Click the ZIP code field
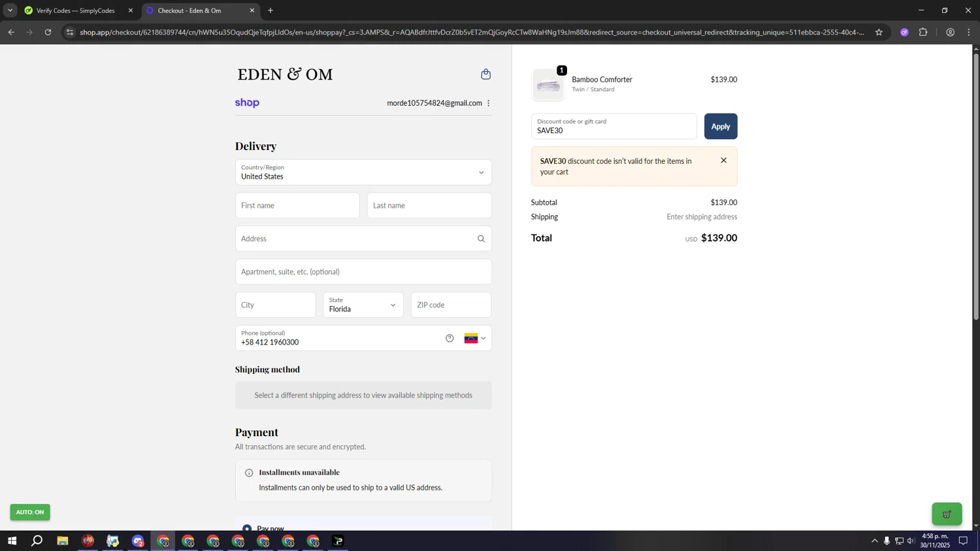980x551 pixels. click(x=451, y=305)
